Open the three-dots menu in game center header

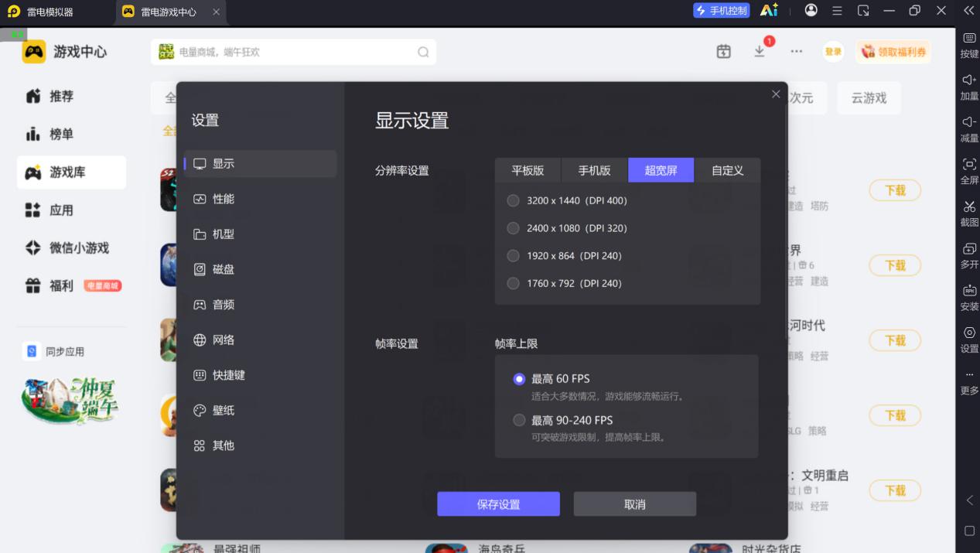coord(796,51)
